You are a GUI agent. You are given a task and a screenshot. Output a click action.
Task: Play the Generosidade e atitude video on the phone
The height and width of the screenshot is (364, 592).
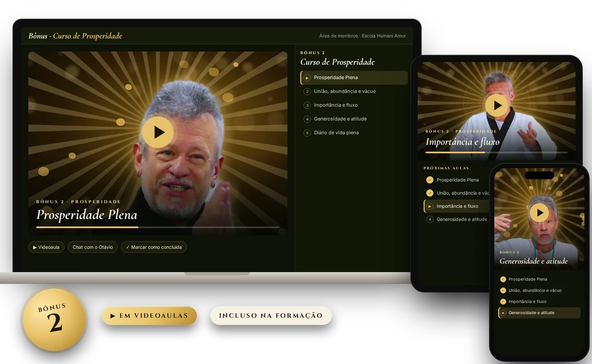click(540, 212)
